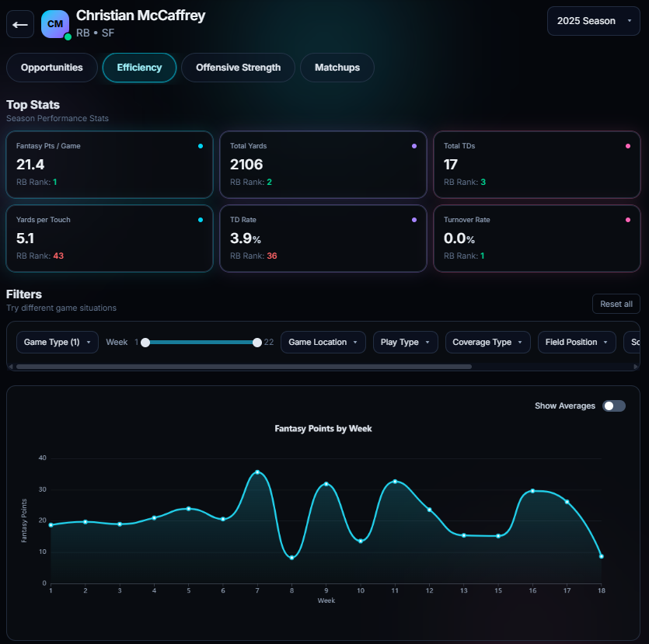Enable the Show Averages toggle
Viewport: 649px width, 644px height.
[x=613, y=406]
